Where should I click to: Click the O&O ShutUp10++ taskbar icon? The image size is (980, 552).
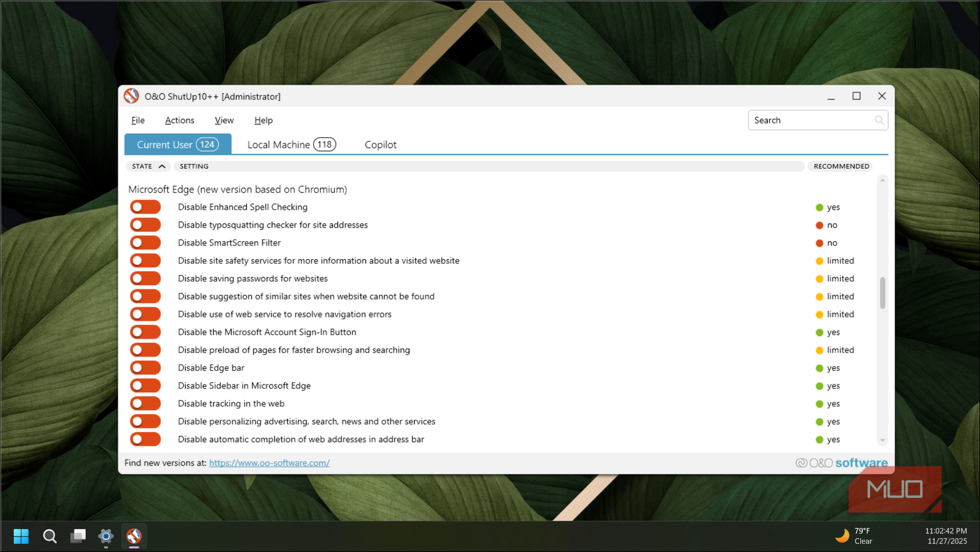click(134, 536)
